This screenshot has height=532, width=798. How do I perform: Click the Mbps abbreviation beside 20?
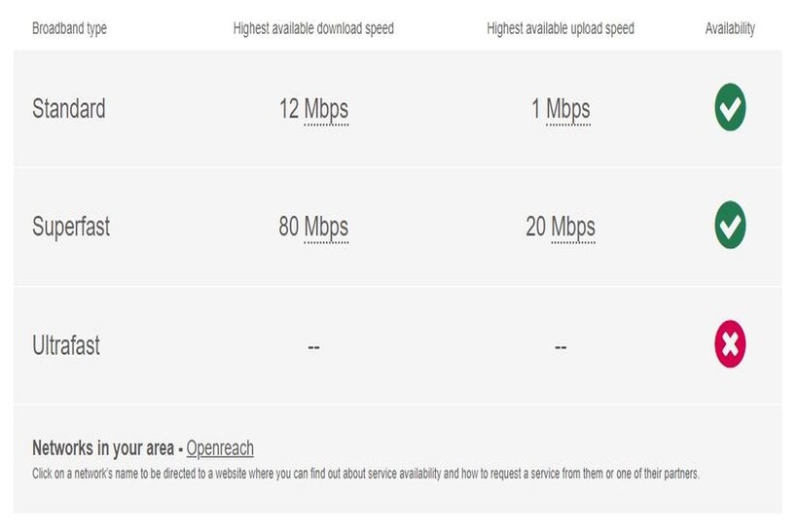[x=573, y=228]
